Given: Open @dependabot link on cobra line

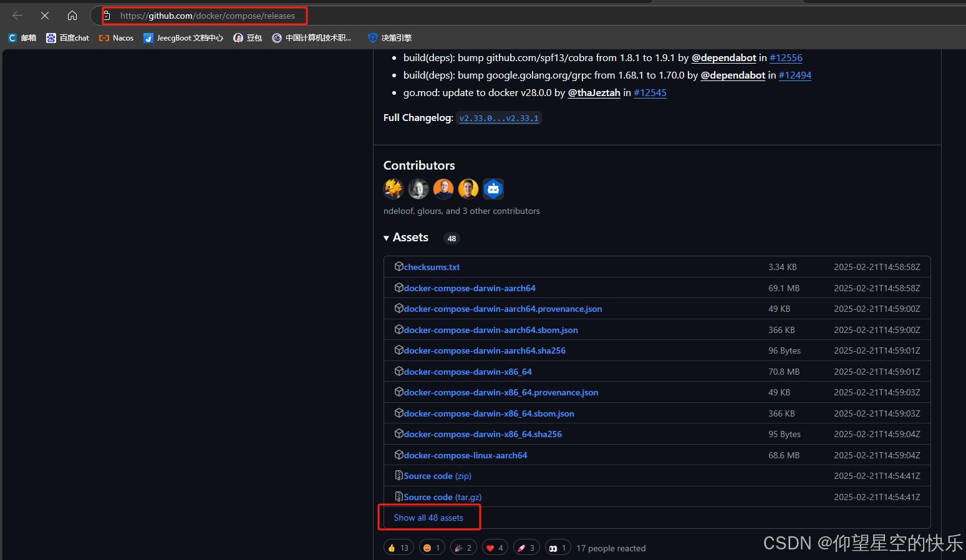Looking at the screenshot, I should coord(723,57).
